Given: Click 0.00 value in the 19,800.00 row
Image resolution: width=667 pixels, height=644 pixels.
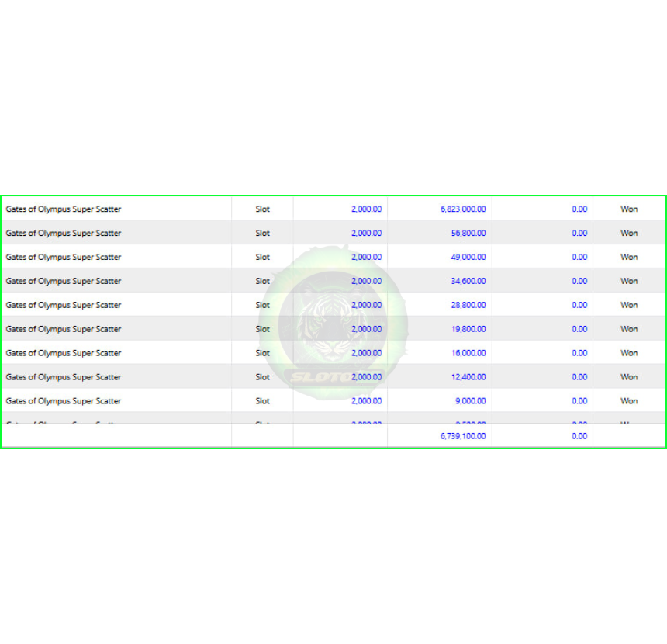Looking at the screenshot, I should click(579, 329).
